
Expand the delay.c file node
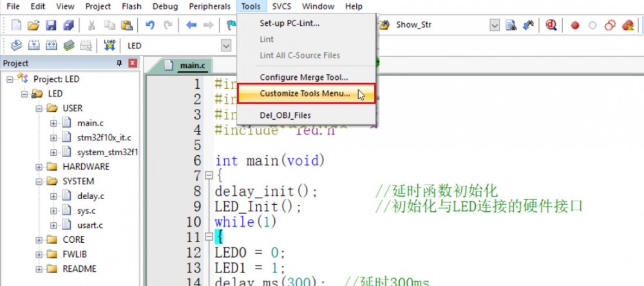click(x=53, y=196)
